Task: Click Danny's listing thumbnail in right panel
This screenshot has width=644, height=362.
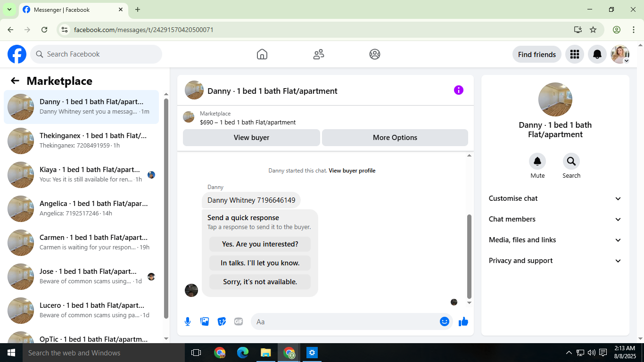Action: (555, 99)
